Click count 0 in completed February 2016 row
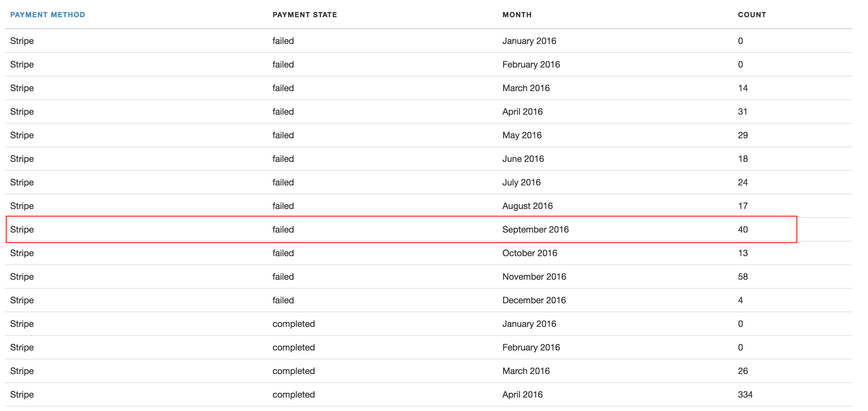This screenshot has width=868, height=411. pos(740,348)
